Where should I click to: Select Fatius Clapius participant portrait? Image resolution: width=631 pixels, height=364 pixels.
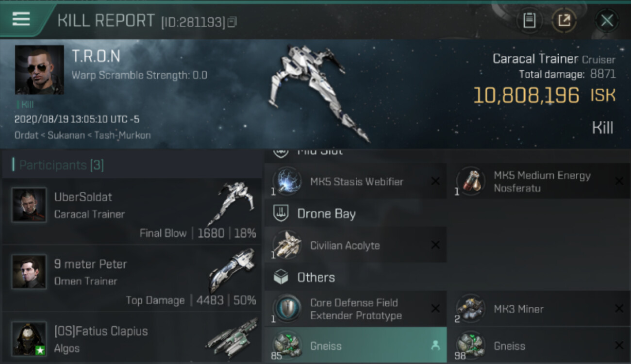coord(29,338)
